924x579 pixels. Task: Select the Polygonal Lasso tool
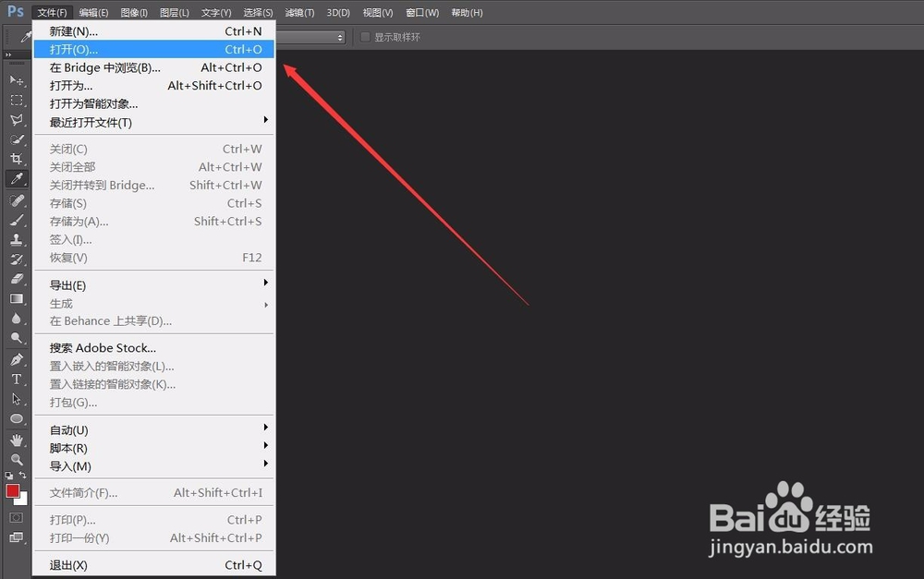[17, 120]
